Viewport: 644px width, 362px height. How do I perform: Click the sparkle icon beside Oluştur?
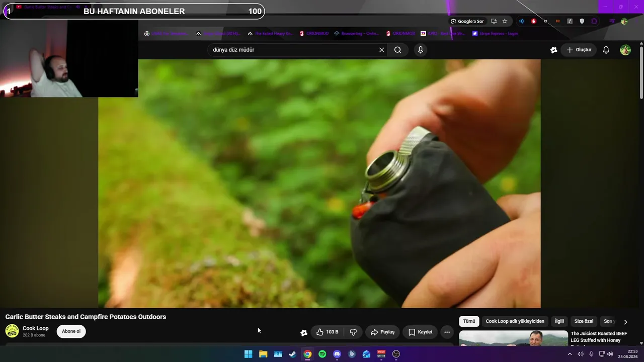553,50
